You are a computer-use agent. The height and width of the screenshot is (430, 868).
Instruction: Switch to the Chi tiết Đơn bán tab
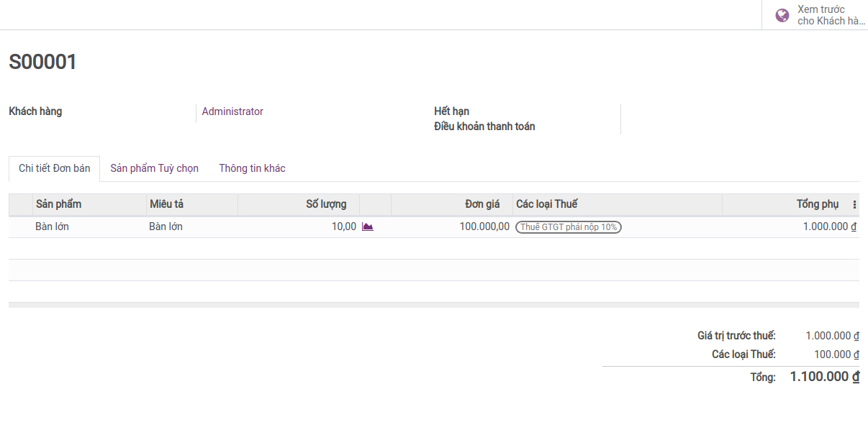point(55,168)
